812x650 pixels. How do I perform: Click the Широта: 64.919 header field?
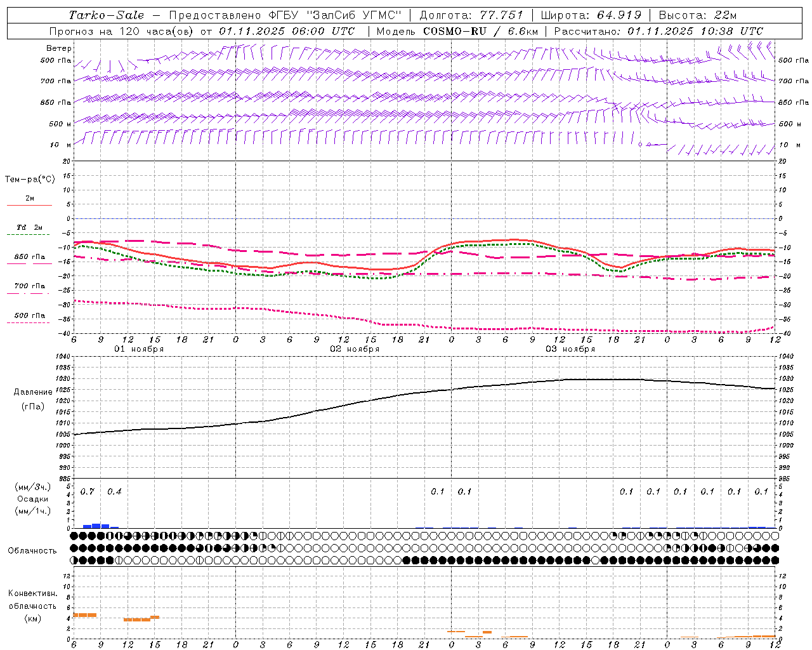(x=591, y=15)
